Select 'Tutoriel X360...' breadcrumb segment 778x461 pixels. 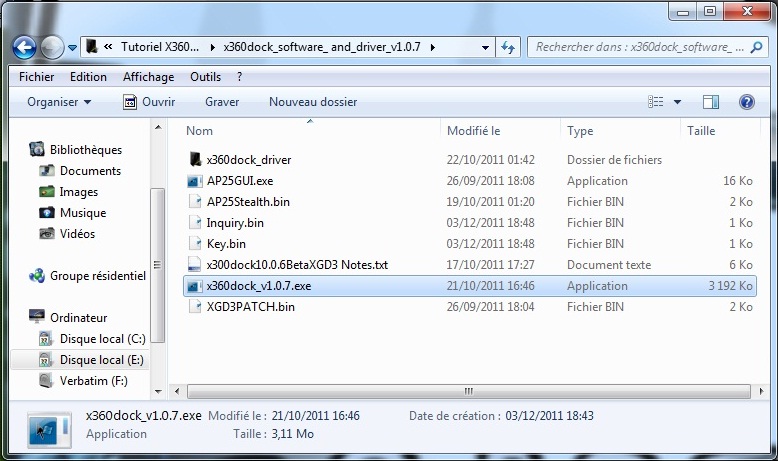160,47
